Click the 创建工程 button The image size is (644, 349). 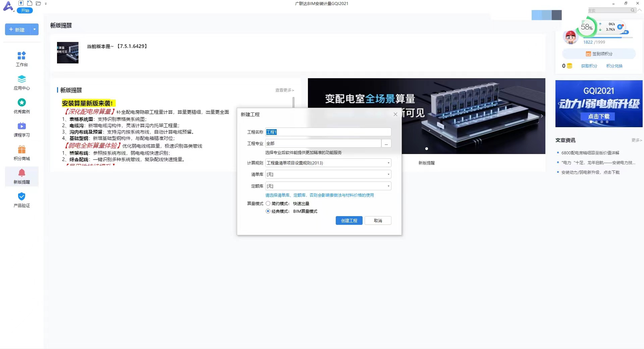349,220
